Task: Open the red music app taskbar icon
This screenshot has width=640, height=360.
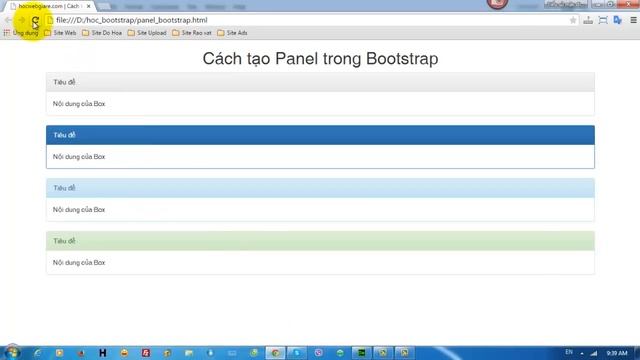Action: point(146,353)
